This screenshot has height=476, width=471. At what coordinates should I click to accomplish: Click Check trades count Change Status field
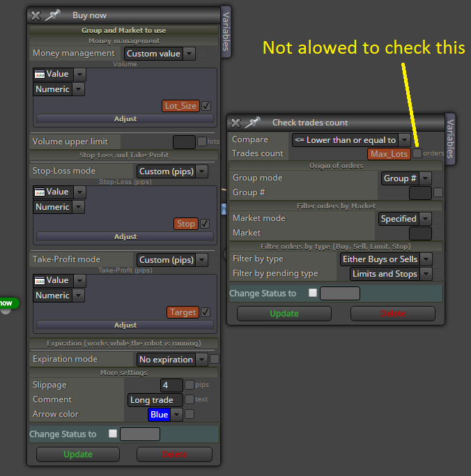point(340,293)
